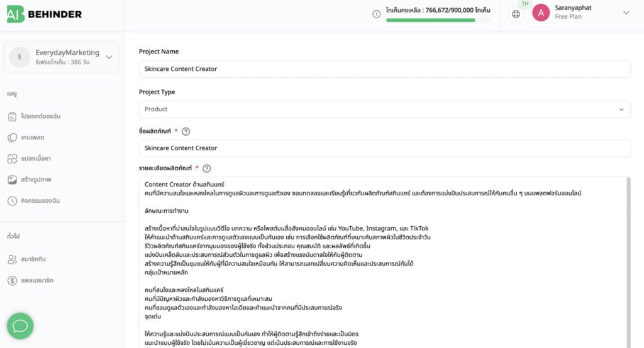This screenshot has height=348, width=644.
Task: Click the Free Plan label
Action: pos(568,17)
